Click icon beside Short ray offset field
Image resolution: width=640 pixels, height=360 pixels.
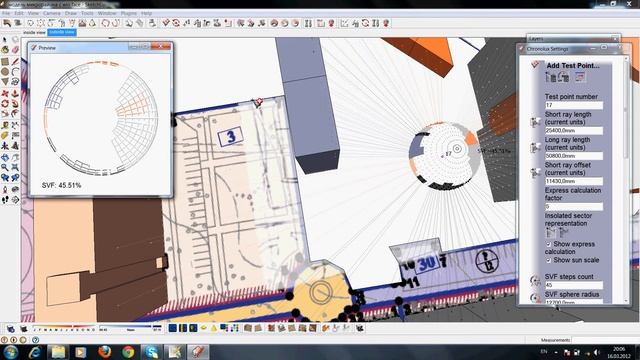coord(535,173)
